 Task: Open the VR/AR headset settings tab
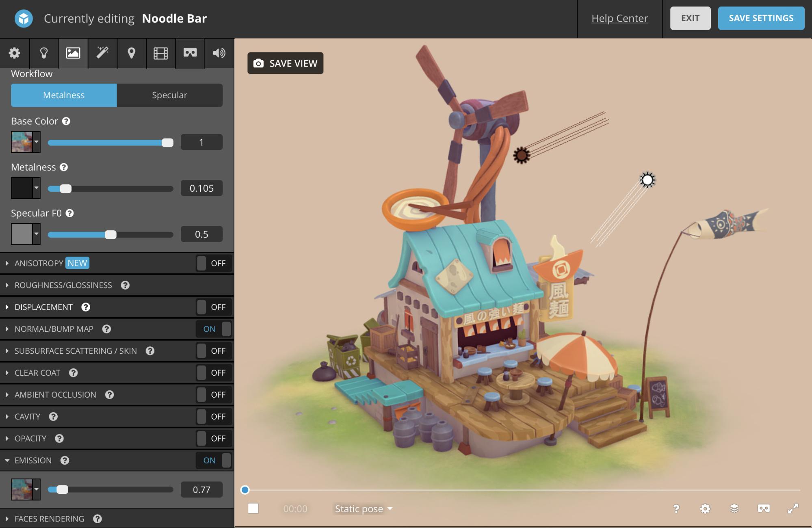[190, 53]
